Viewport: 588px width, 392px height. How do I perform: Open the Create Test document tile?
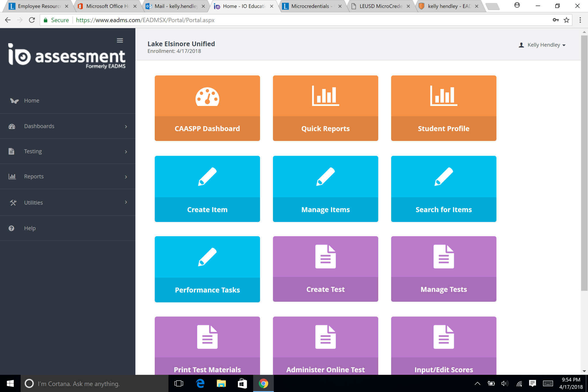coord(325,269)
